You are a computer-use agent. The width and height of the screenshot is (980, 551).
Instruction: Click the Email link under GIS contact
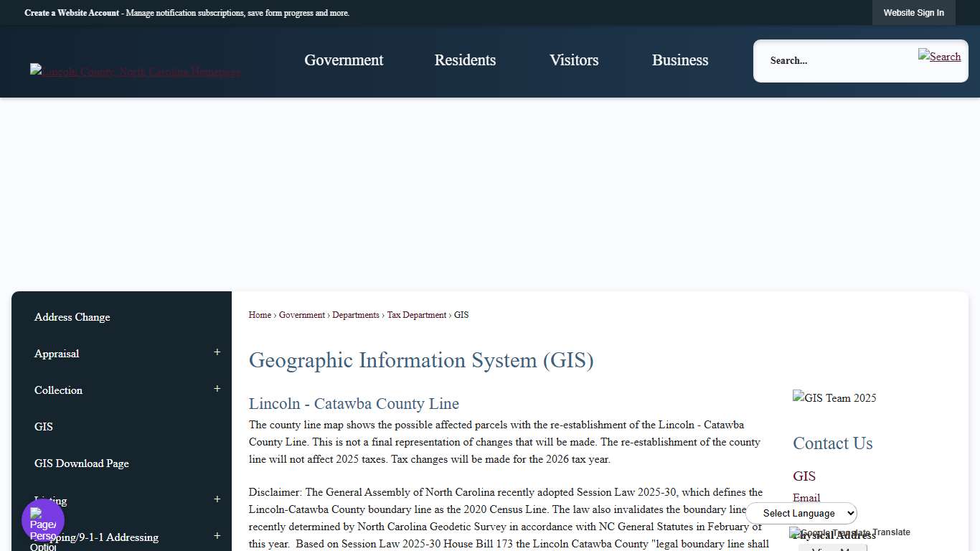tap(806, 497)
